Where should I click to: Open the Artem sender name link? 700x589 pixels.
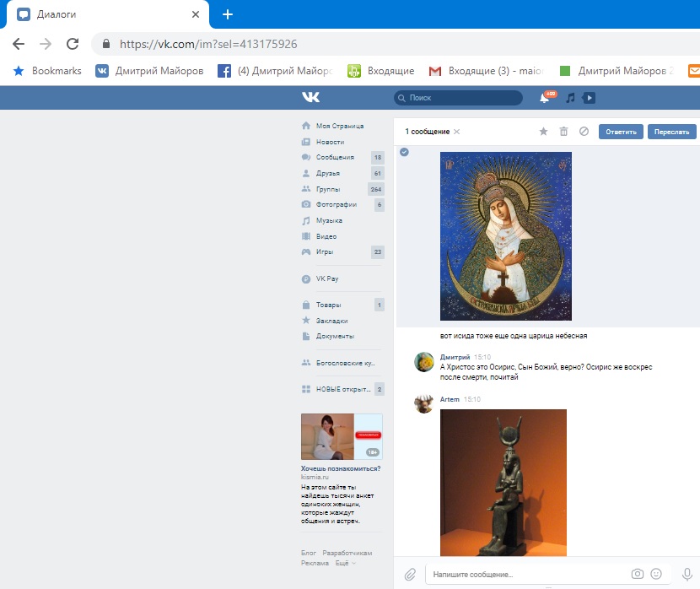tap(450, 399)
